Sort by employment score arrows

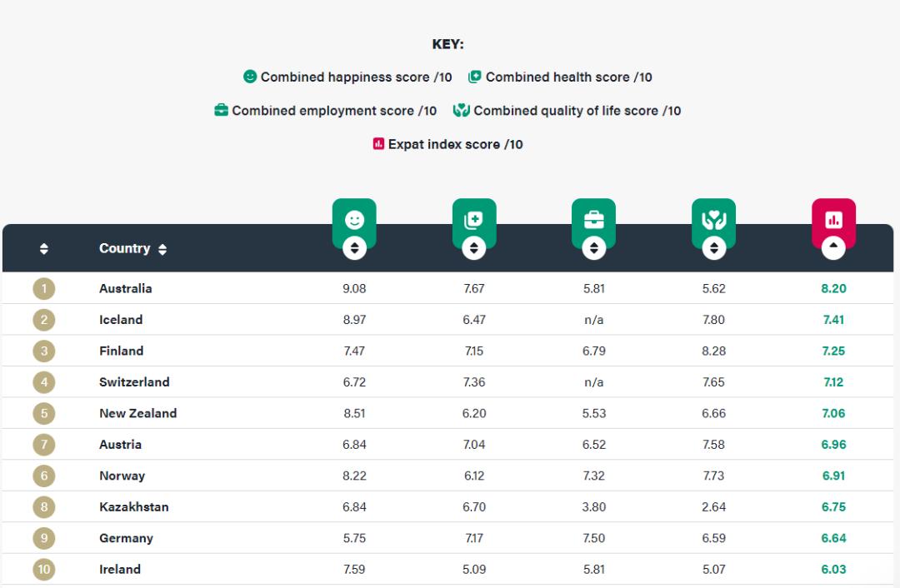pos(594,247)
